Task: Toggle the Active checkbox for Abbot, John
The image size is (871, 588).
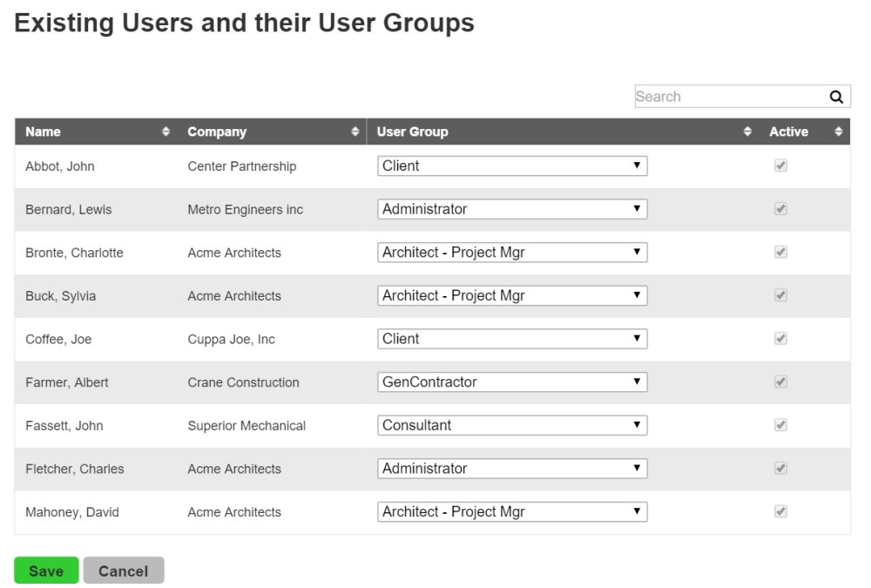Action: coord(781,166)
